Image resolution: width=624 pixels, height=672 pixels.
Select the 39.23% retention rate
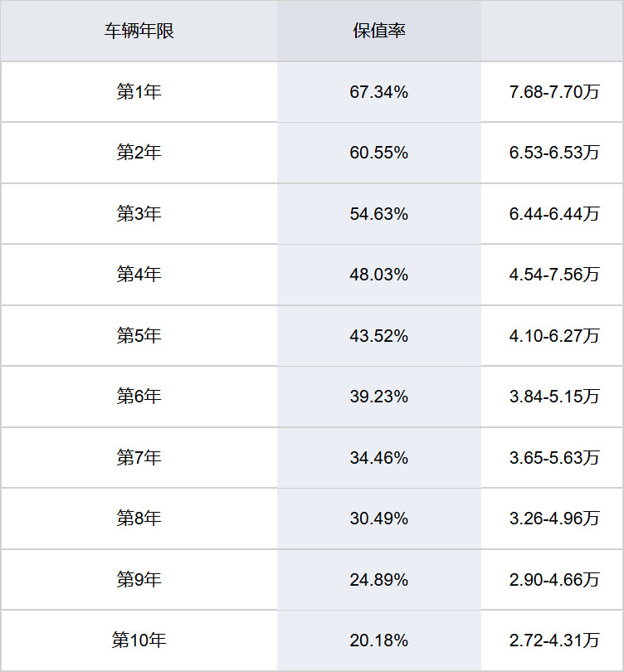coord(379,397)
